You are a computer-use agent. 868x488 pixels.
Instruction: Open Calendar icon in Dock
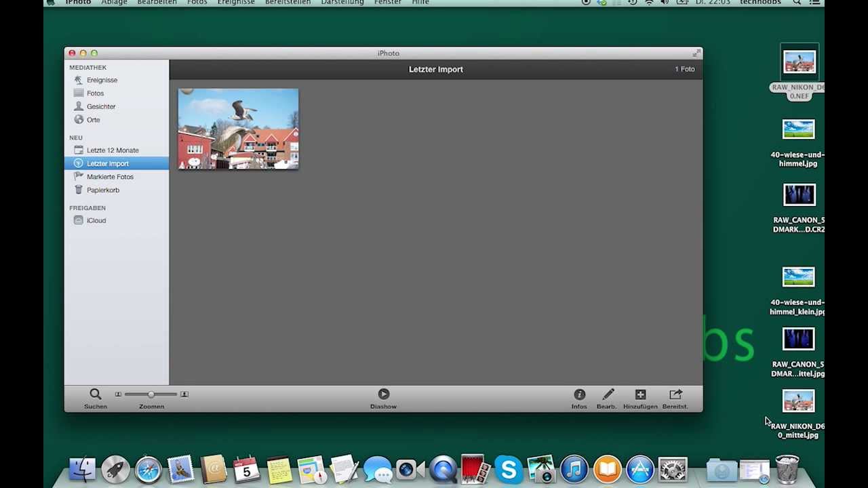[246, 469]
